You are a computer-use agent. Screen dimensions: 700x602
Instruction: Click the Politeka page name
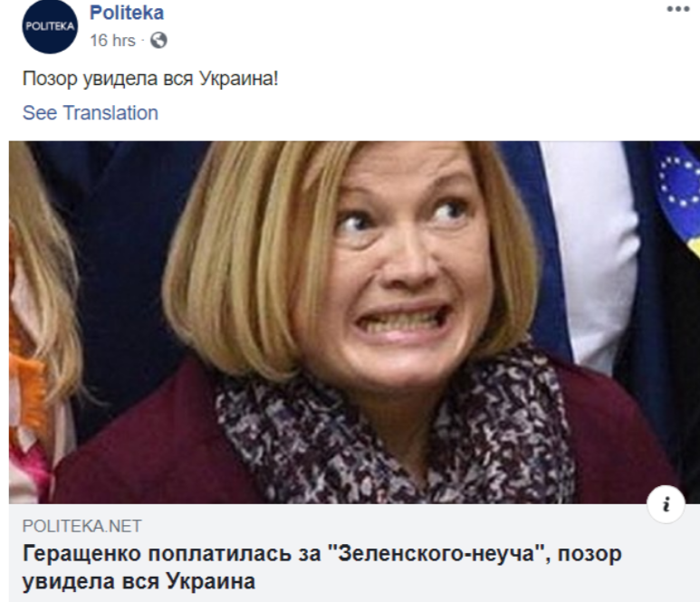(x=127, y=13)
